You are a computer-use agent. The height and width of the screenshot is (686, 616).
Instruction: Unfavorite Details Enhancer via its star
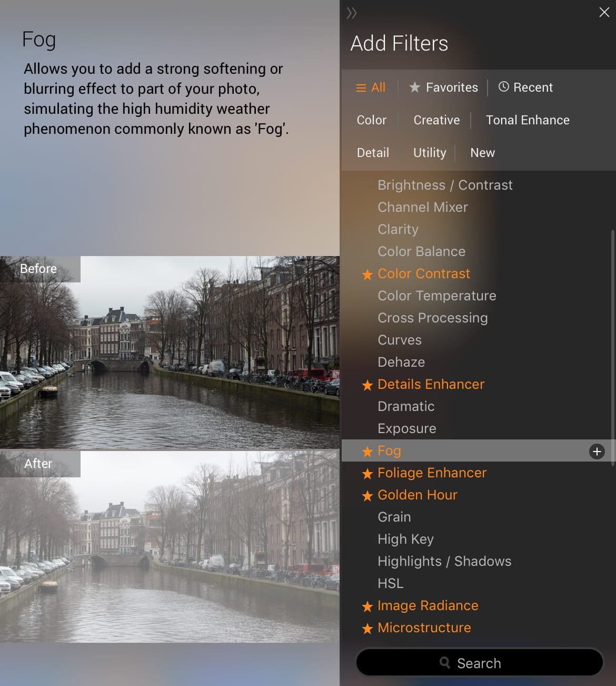[x=367, y=385]
